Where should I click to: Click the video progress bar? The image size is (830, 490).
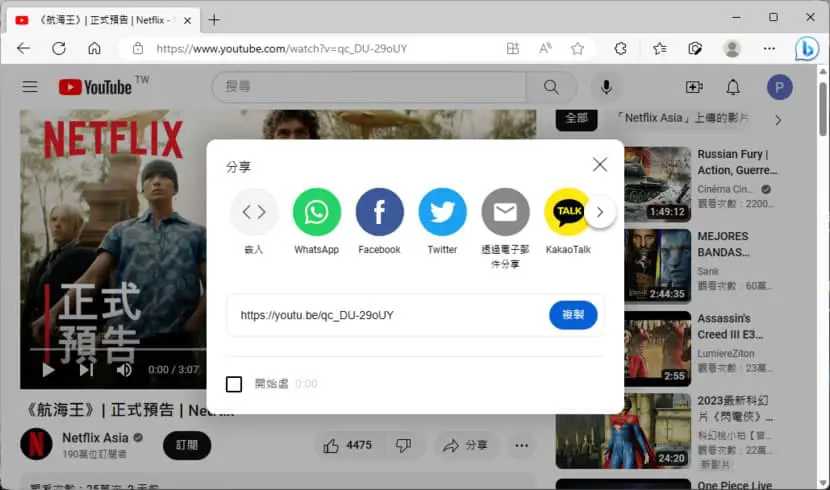118,349
